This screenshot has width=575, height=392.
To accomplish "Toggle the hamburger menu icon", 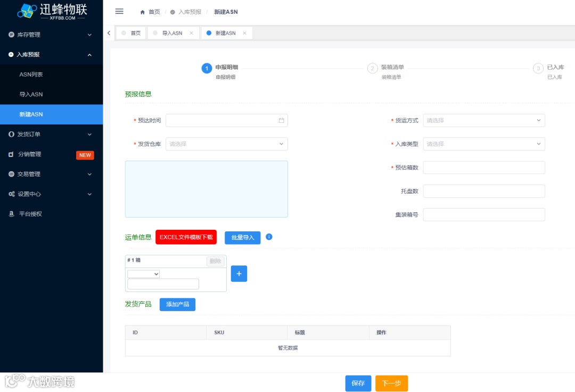I will point(119,11).
